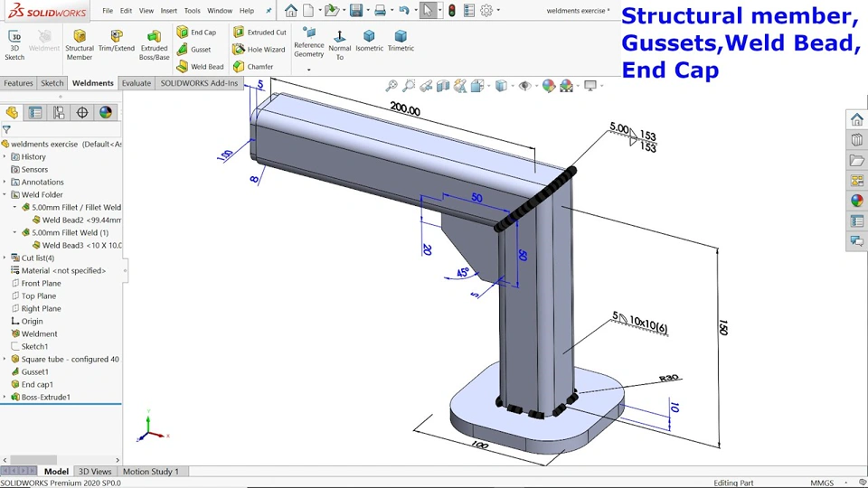Expand the Cut list(4) folder
Viewport: 868px width, 488px height.
click(5, 258)
